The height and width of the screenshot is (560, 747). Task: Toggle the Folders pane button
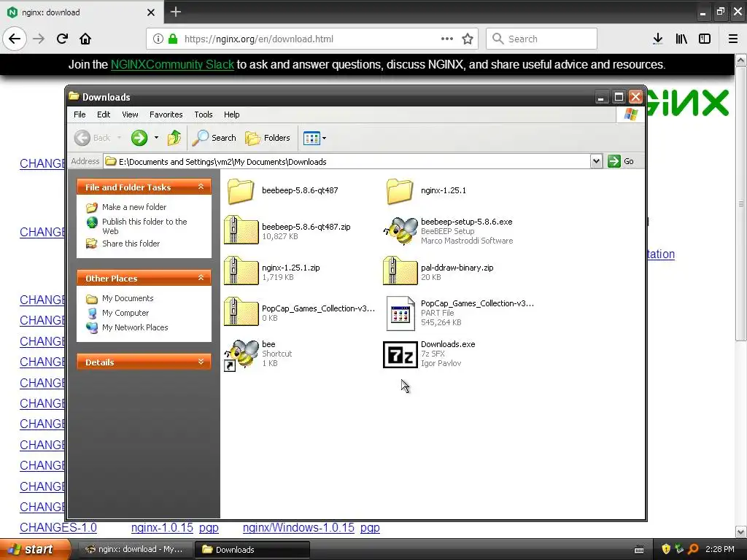coord(268,138)
